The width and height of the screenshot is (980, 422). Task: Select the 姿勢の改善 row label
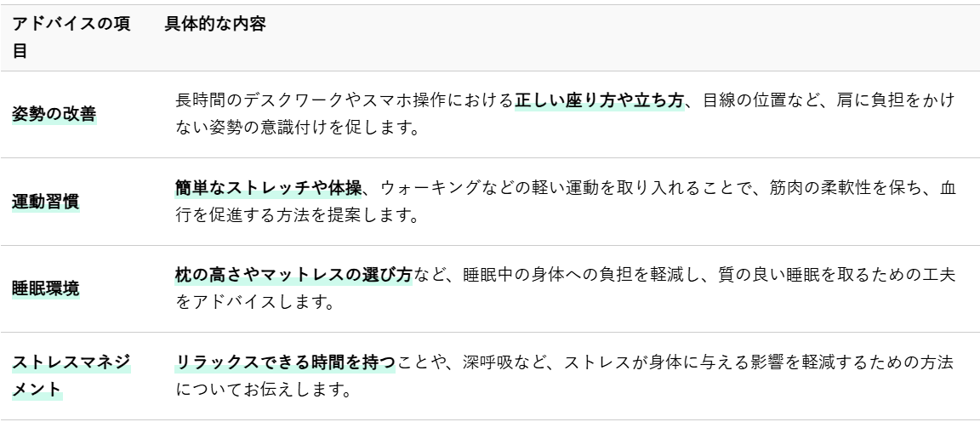point(54,114)
